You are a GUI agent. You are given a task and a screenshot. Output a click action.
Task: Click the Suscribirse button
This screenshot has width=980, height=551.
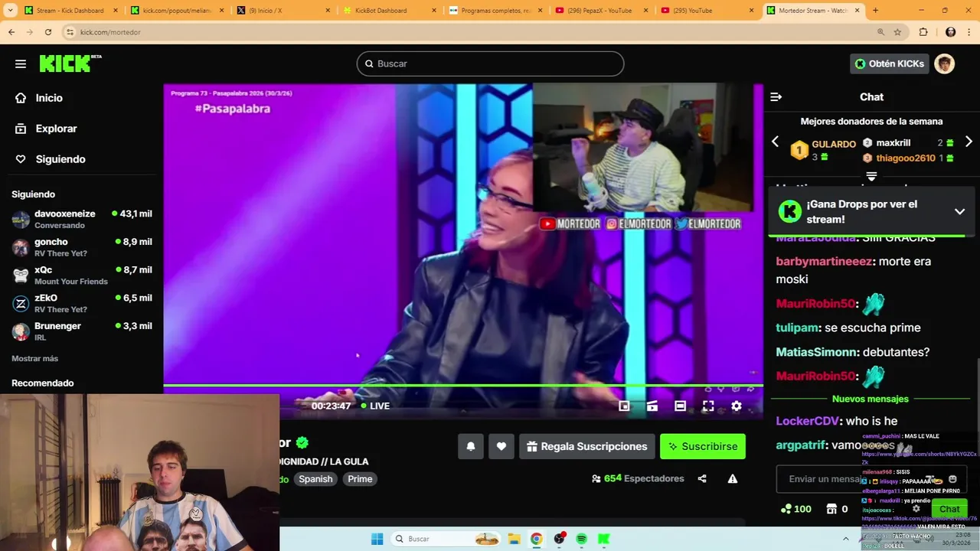pyautogui.click(x=703, y=446)
